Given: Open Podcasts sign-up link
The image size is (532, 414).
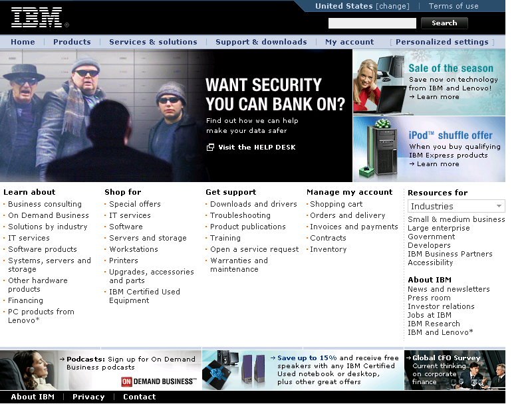Looking at the screenshot, I should pos(130,363).
